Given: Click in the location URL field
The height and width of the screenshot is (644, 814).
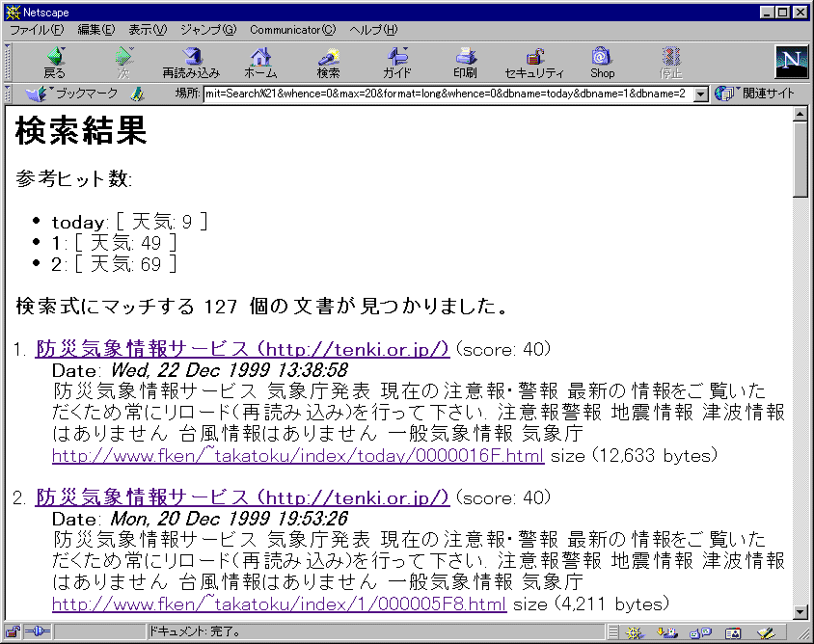Looking at the screenshot, I should pyautogui.click(x=448, y=94).
